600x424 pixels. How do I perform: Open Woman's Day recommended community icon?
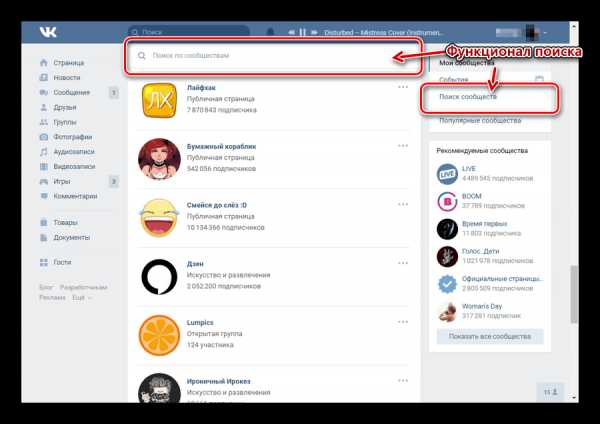point(447,311)
